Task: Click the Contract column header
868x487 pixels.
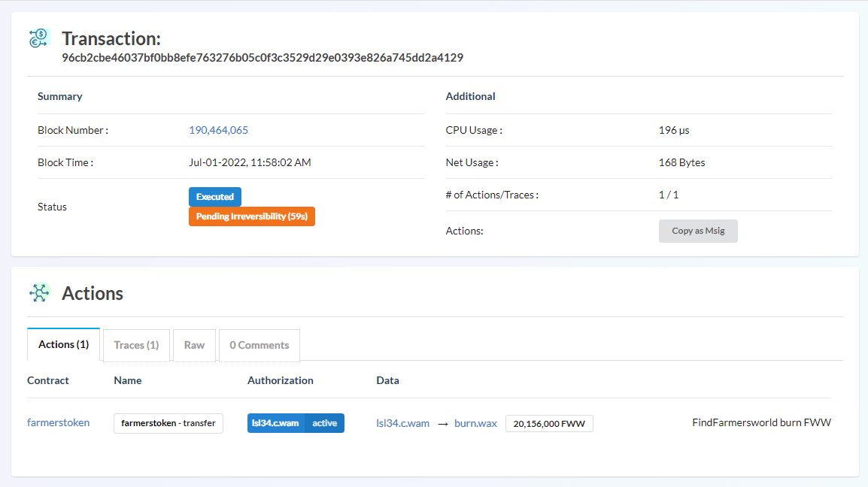Action: [48, 380]
